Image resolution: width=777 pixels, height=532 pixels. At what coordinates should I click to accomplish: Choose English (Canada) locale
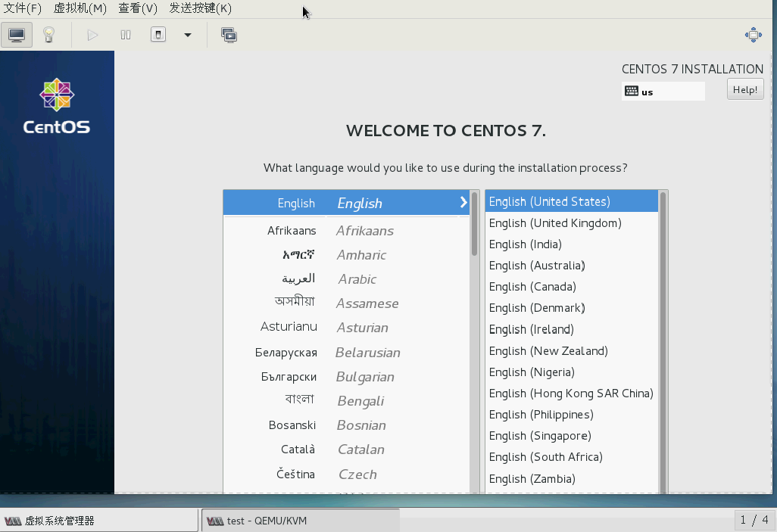pyautogui.click(x=572, y=287)
